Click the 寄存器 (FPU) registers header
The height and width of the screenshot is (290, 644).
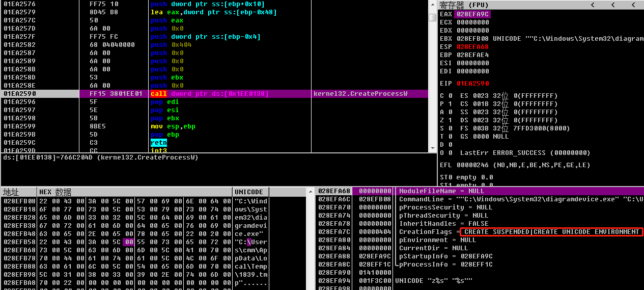458,5
